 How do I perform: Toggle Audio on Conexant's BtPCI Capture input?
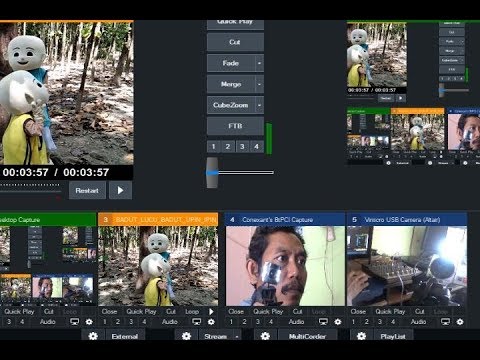tap(296, 322)
